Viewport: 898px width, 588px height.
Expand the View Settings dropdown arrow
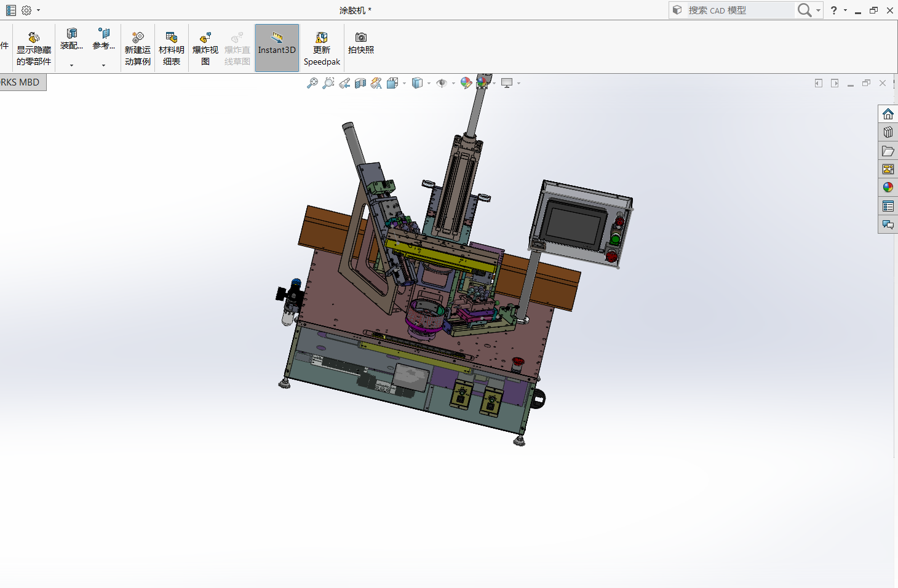(x=519, y=83)
